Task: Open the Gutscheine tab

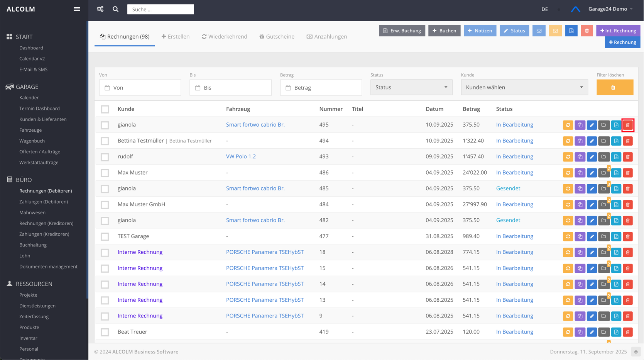Action: (277, 37)
